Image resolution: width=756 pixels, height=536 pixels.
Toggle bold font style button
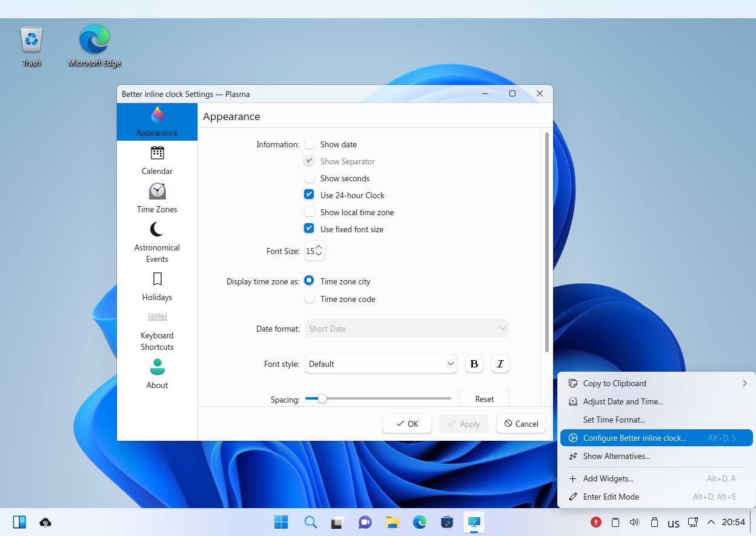coord(474,364)
